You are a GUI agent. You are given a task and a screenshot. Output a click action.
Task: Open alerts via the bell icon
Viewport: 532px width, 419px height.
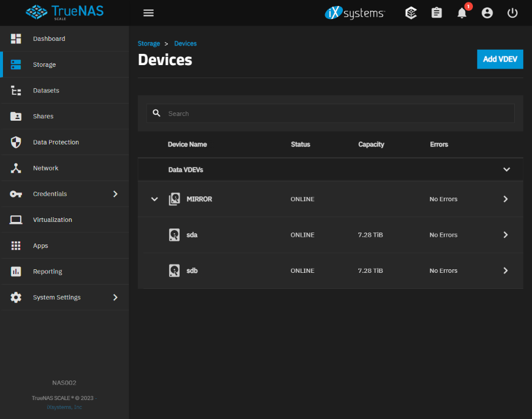462,13
